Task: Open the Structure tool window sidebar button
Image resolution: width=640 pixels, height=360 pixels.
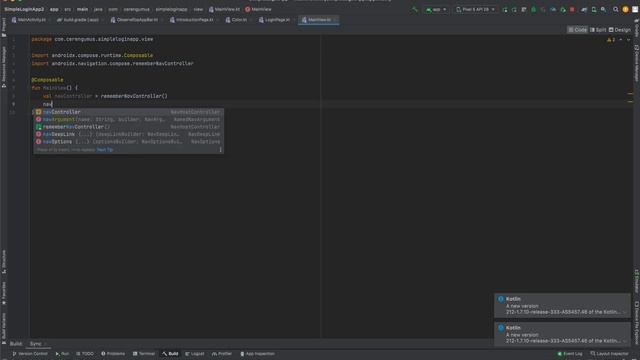Action: (x=4, y=261)
